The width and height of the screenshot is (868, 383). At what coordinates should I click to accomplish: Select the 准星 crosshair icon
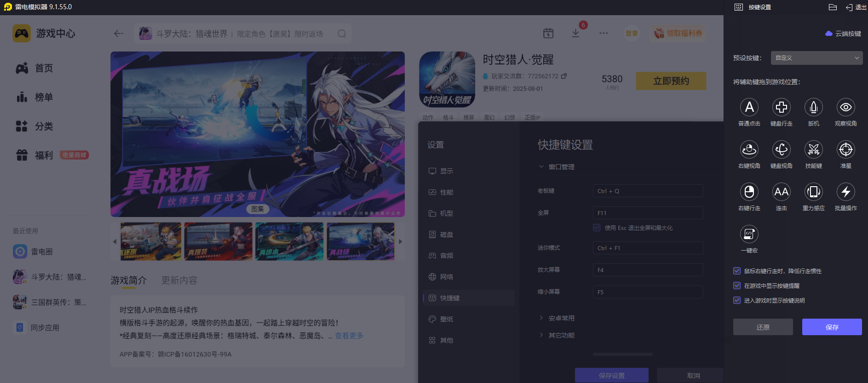tap(845, 149)
